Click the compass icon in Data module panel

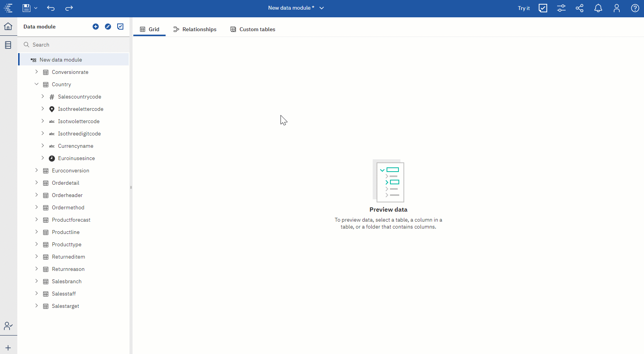pyautogui.click(x=108, y=27)
